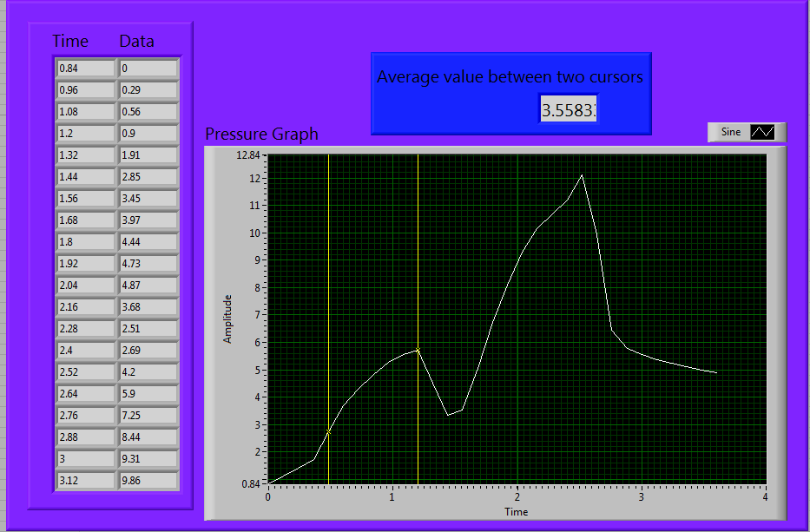Click the Data cell 9.31
Image resolution: width=810 pixels, height=532 pixels.
[148, 458]
